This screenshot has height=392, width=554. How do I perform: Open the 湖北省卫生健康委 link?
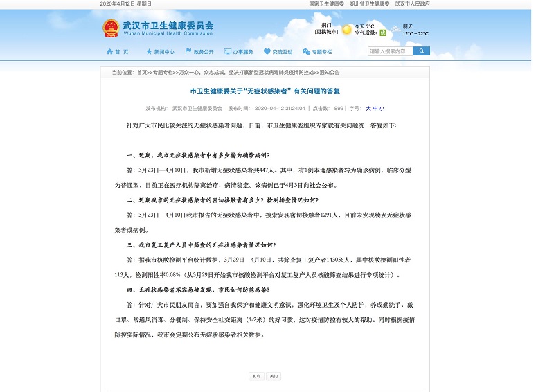tap(369, 4)
